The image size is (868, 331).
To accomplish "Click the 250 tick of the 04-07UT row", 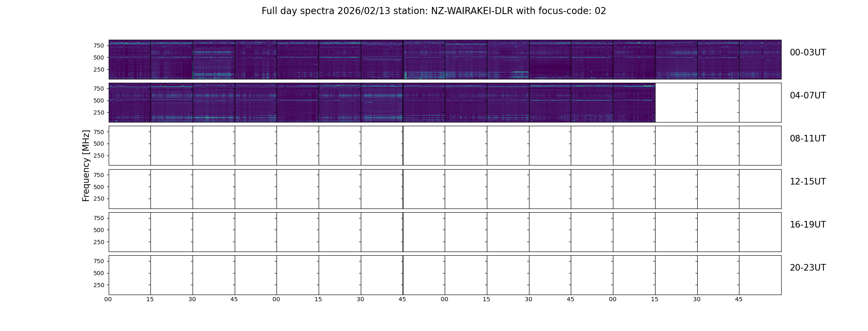I will coord(99,113).
